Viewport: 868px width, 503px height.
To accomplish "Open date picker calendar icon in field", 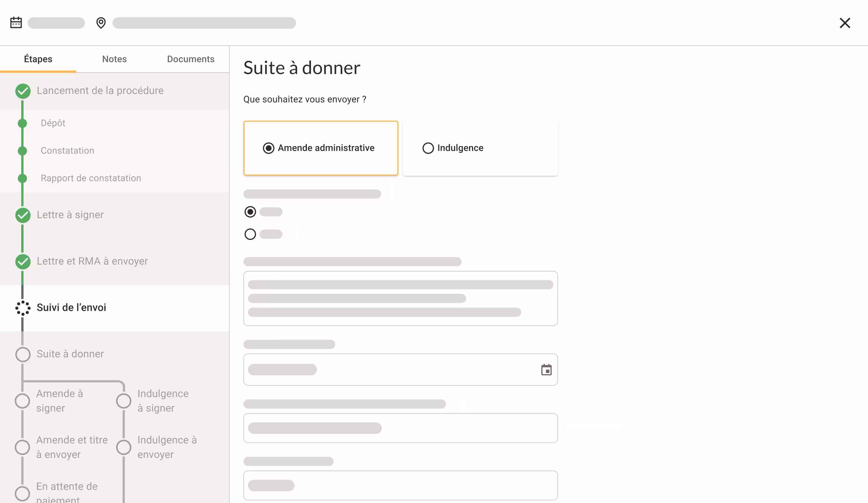I will click(546, 370).
